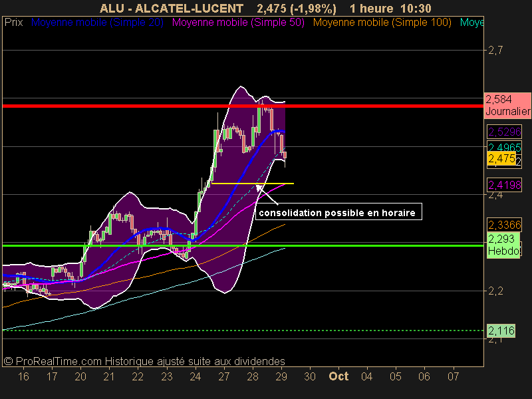Viewport: 532px width, 399px height.
Task: Click the date axis label 20
Action: point(80,376)
